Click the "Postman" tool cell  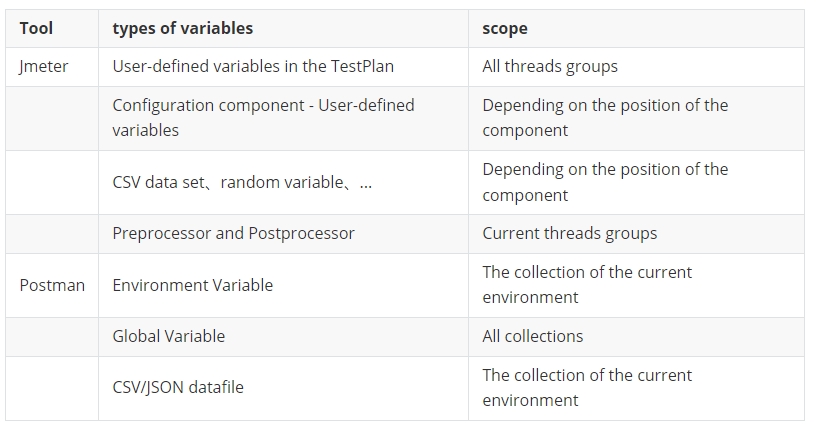[x=52, y=285]
